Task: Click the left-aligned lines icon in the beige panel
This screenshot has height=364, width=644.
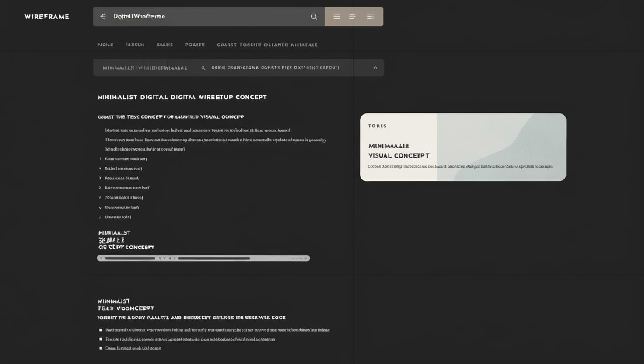Action: 352,17
